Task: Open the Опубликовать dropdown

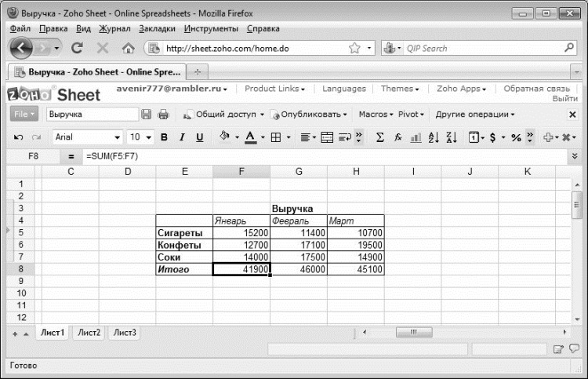Action: (x=309, y=114)
